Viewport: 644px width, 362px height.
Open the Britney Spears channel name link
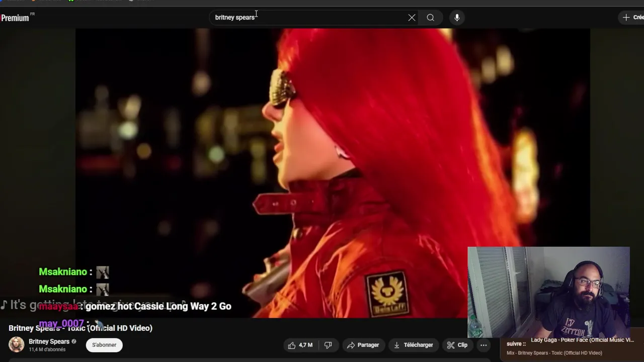click(49, 341)
